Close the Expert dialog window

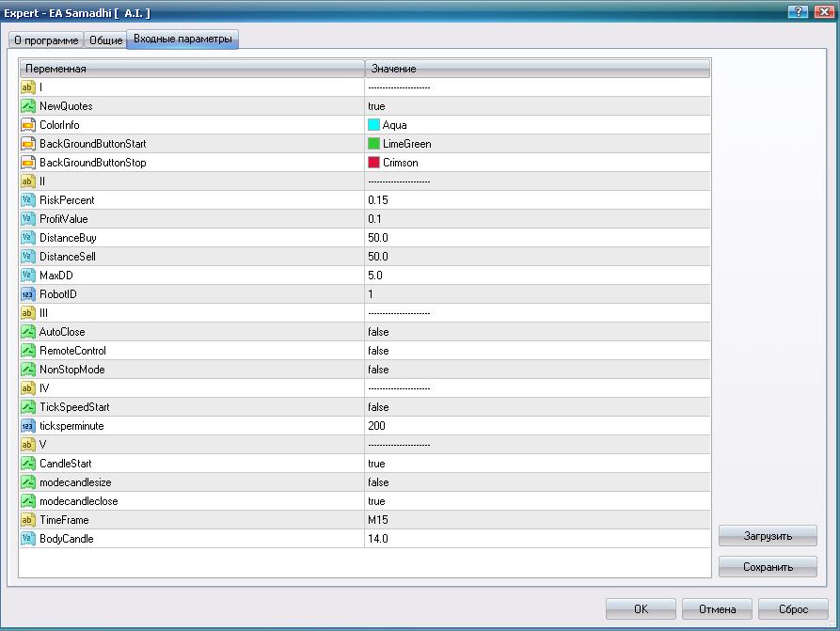pyautogui.click(x=824, y=12)
